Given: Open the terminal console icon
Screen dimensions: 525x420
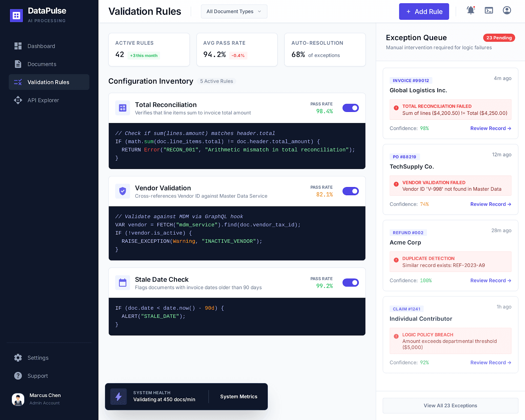Looking at the screenshot, I should (489, 10).
